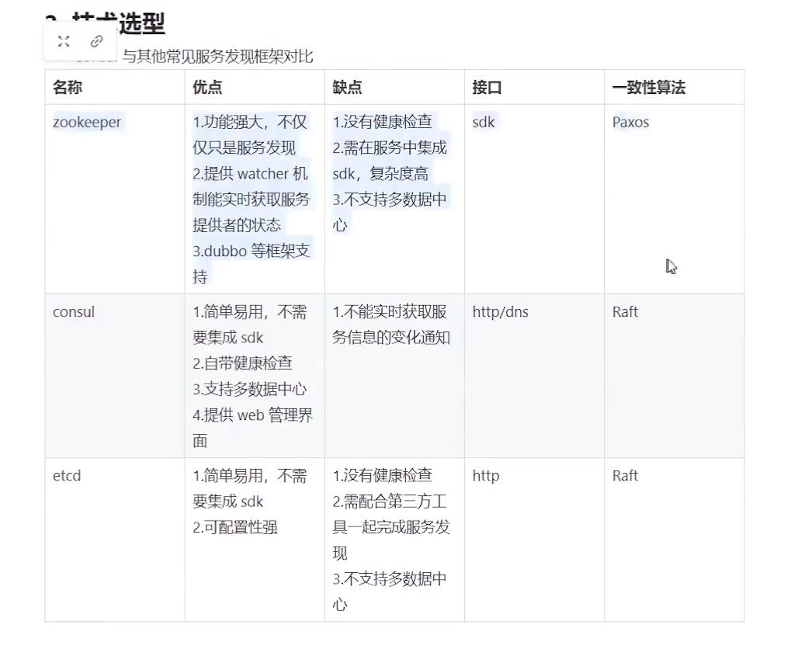
Task: Click the 3.dubbo 等框架支持 text in zookeeper row
Action: tap(251, 252)
